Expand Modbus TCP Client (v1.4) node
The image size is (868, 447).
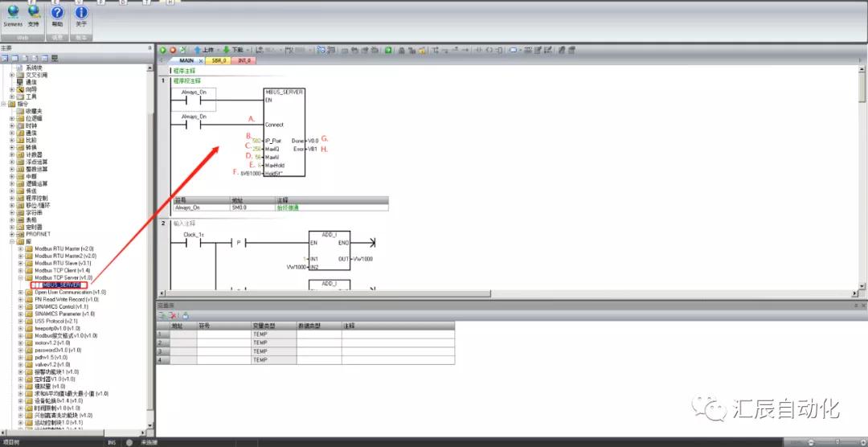tap(20, 270)
